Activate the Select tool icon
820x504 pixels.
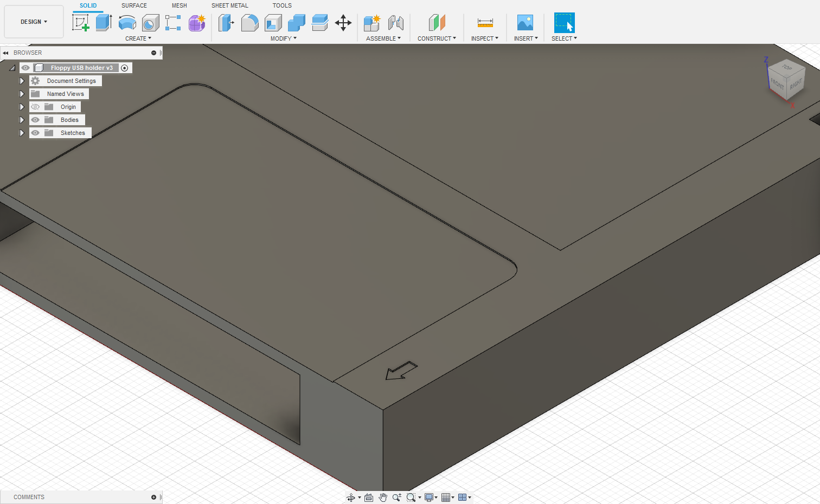pyautogui.click(x=564, y=23)
